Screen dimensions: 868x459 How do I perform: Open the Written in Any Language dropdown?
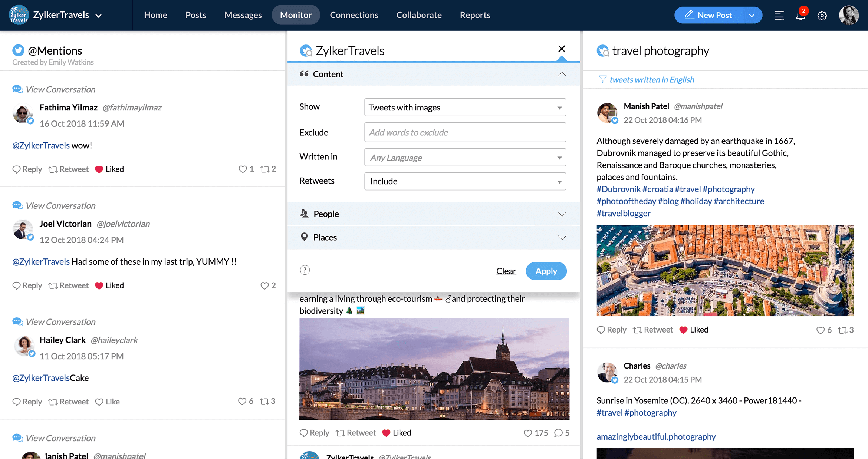click(x=465, y=157)
